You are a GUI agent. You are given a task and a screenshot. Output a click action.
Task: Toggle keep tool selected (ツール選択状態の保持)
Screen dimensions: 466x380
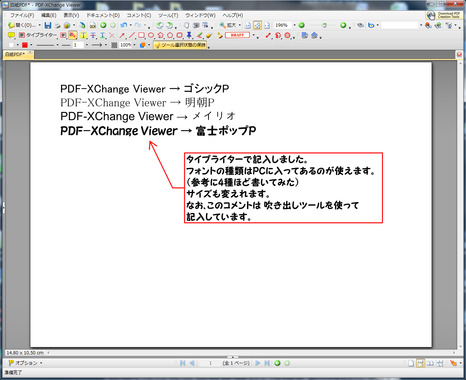coord(180,45)
